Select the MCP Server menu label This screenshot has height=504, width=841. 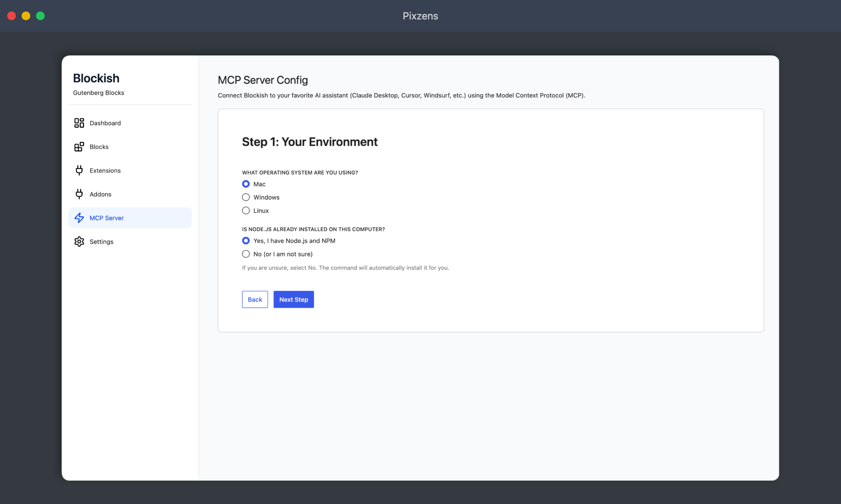click(x=107, y=218)
